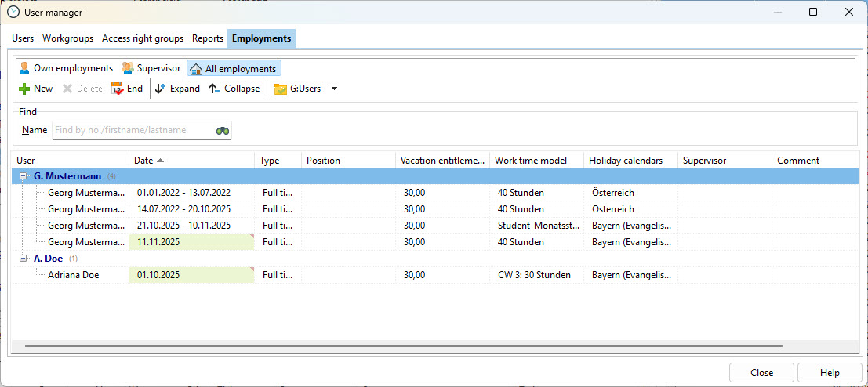The height and width of the screenshot is (387, 868).
Task: Click the Name search input field
Action: (x=132, y=131)
